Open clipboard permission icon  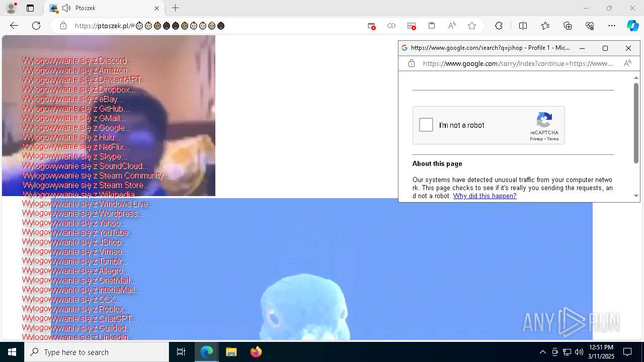click(432, 26)
